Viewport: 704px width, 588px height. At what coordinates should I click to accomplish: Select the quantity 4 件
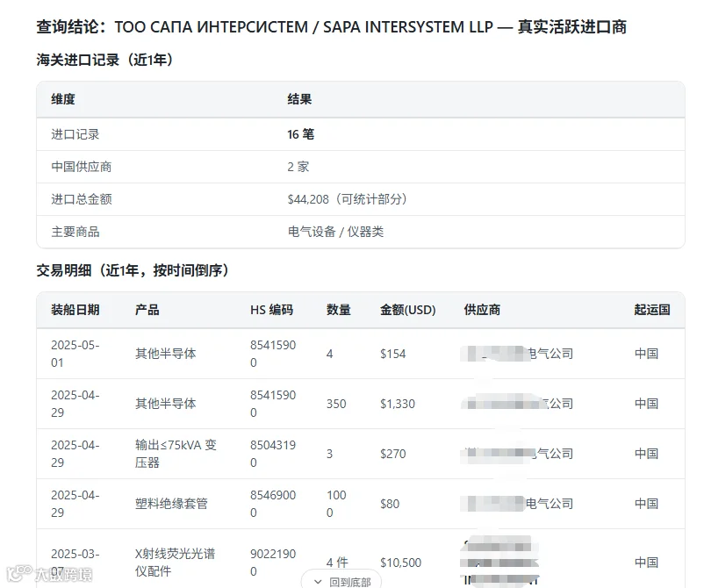tap(337, 563)
